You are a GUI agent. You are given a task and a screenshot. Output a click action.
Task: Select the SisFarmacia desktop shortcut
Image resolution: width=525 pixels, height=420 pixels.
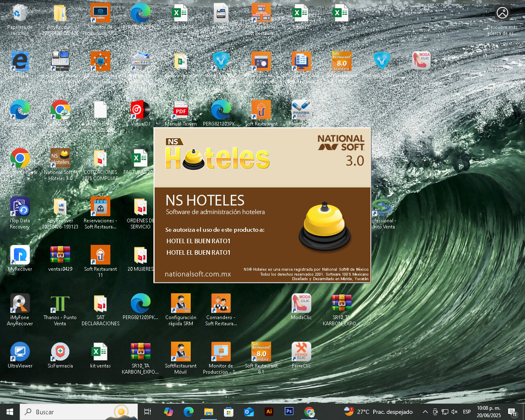(60, 356)
